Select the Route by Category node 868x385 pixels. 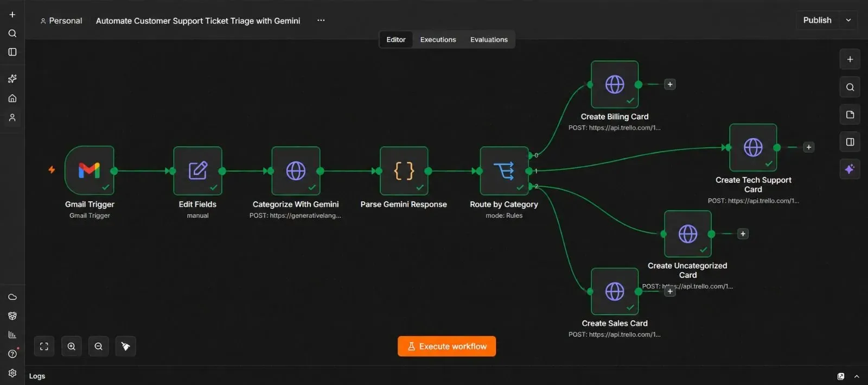tap(504, 171)
